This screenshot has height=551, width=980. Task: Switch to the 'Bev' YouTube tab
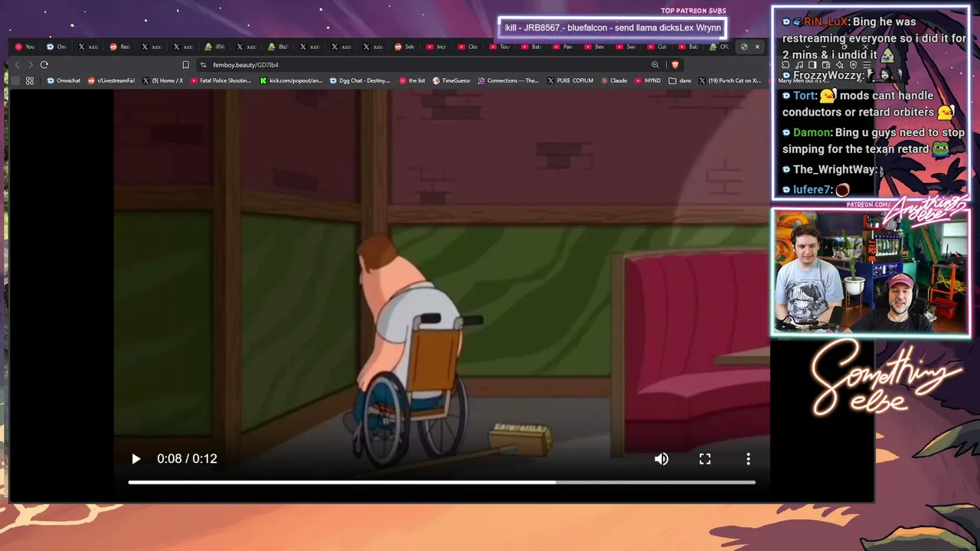594,47
